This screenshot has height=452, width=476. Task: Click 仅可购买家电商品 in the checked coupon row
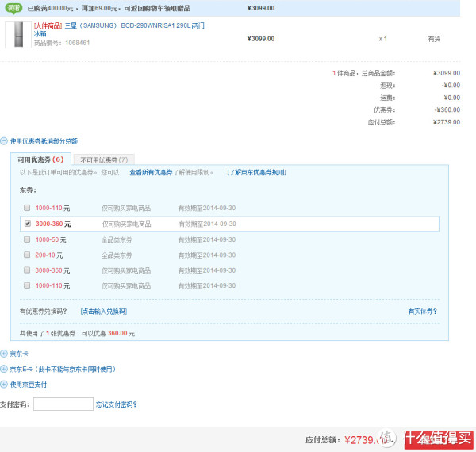coord(127,224)
